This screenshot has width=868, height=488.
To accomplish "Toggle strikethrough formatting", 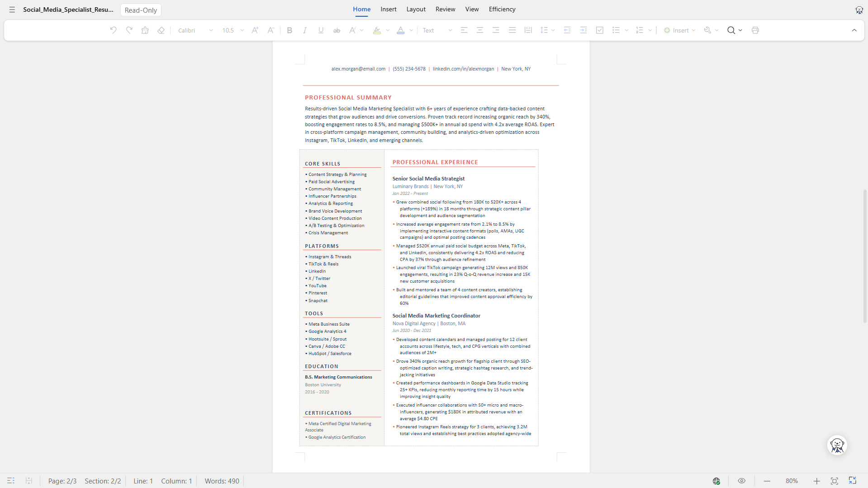I will click(x=337, y=30).
